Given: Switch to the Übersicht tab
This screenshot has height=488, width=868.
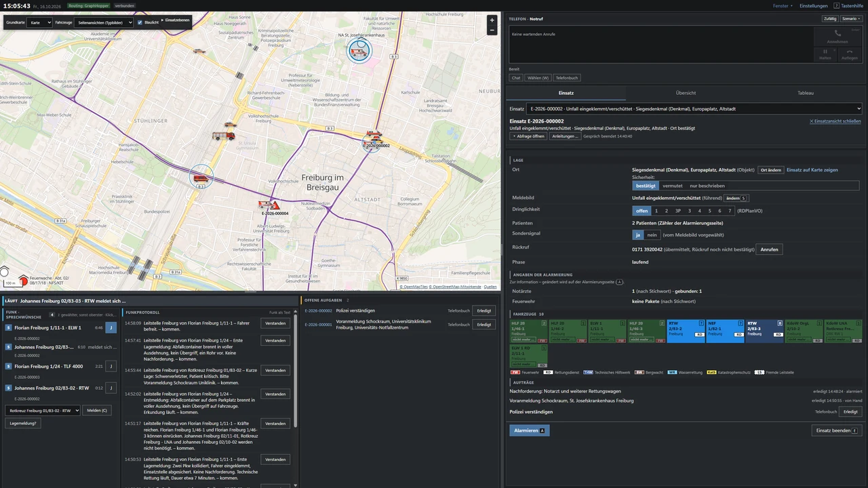Looking at the screenshot, I should point(686,93).
